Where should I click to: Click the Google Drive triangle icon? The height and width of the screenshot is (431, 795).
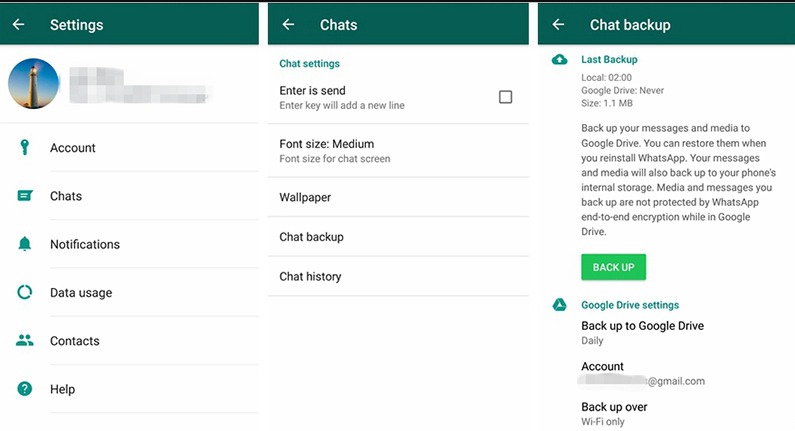(559, 305)
